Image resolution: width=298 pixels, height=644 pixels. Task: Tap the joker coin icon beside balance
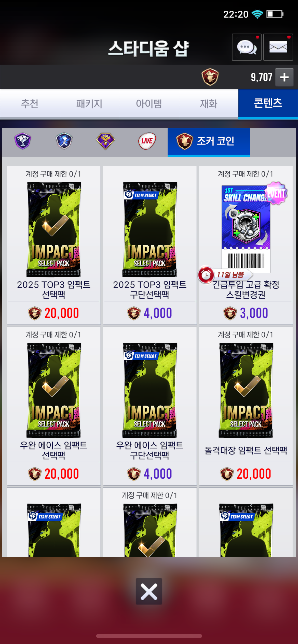coord(210,77)
